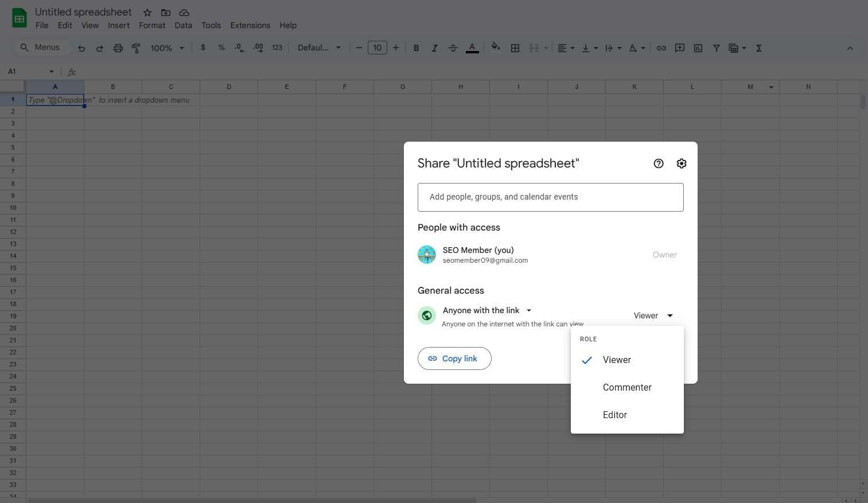
Task: Open horizontal align dropdown
Action: click(566, 48)
